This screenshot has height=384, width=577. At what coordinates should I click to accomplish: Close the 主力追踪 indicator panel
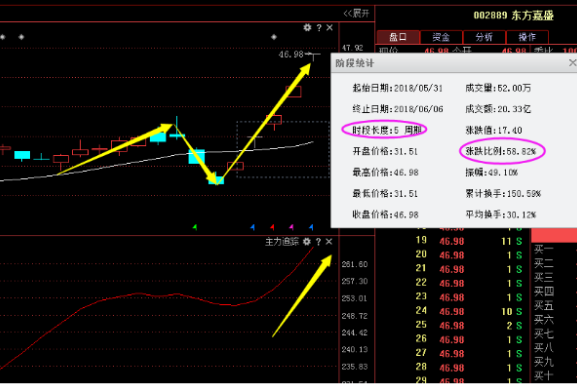(x=329, y=242)
